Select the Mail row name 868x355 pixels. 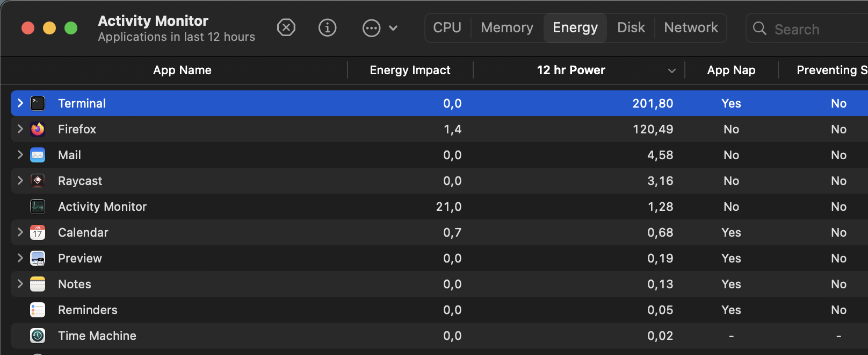(69, 155)
